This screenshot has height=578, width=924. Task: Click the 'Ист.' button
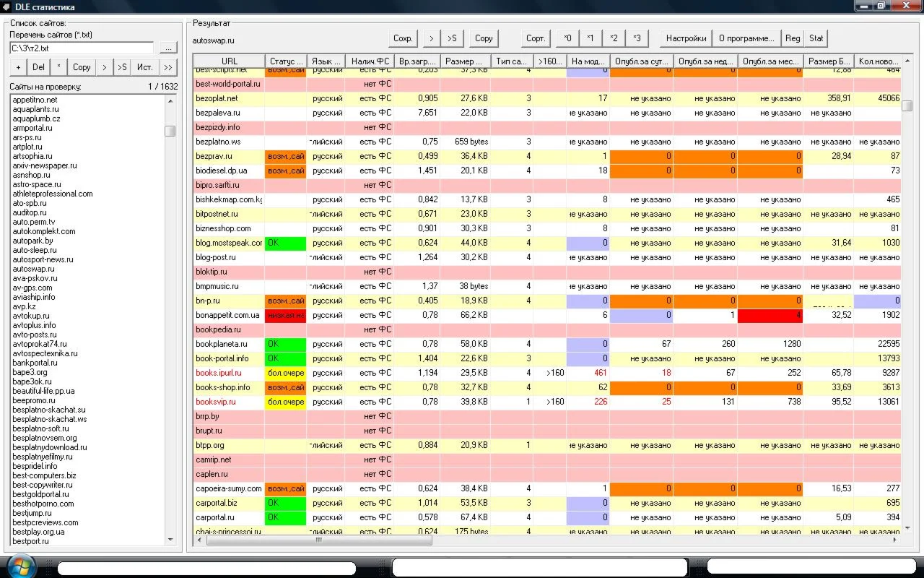(145, 67)
